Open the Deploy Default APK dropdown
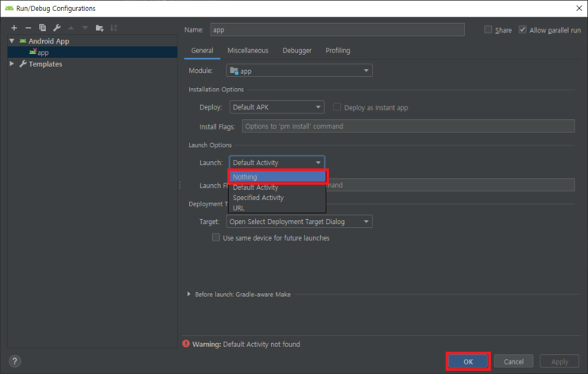This screenshot has height=374, width=588. click(x=277, y=107)
